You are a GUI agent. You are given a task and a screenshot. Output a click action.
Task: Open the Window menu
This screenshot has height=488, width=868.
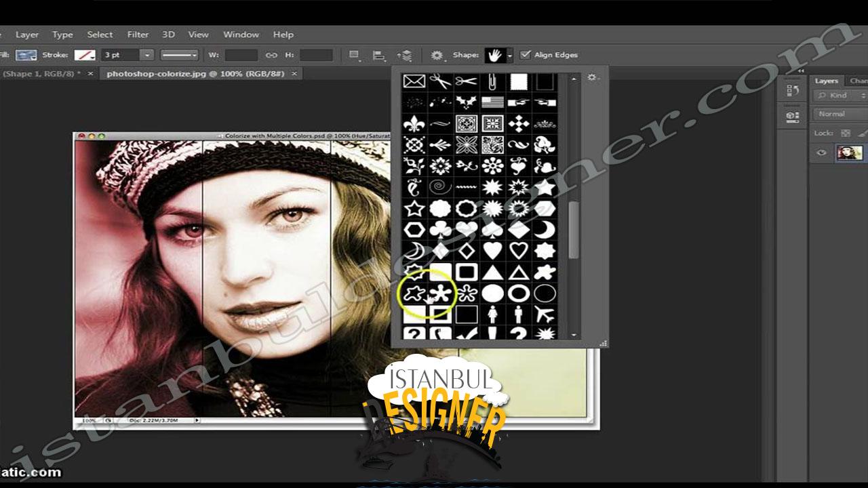click(x=241, y=35)
